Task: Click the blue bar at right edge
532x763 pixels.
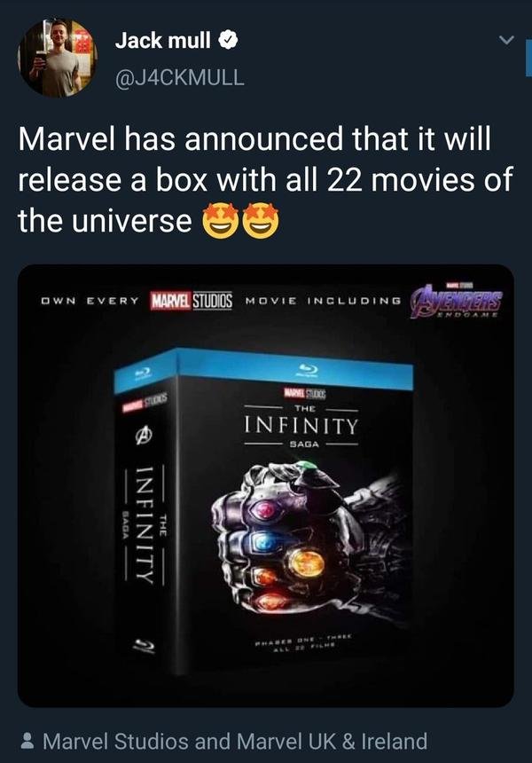Action: click(x=528, y=59)
